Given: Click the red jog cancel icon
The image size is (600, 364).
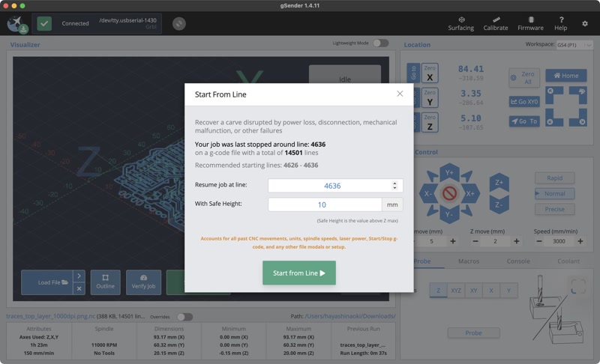Looking at the screenshot, I should 449,194.
